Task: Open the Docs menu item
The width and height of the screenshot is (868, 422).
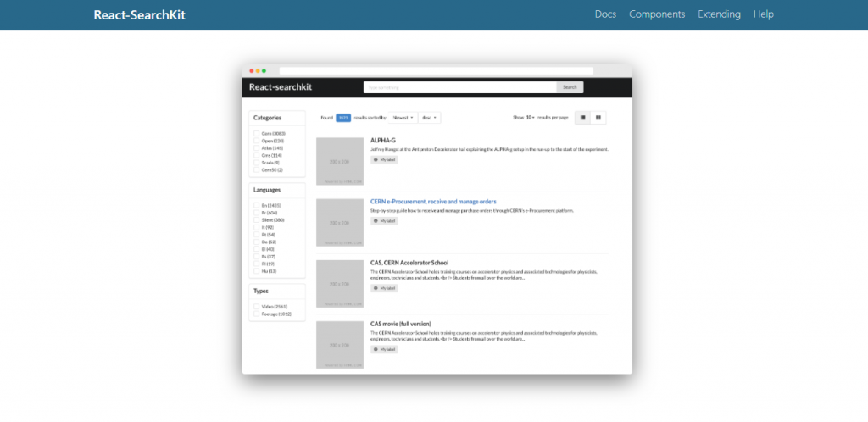Action: [x=605, y=14]
